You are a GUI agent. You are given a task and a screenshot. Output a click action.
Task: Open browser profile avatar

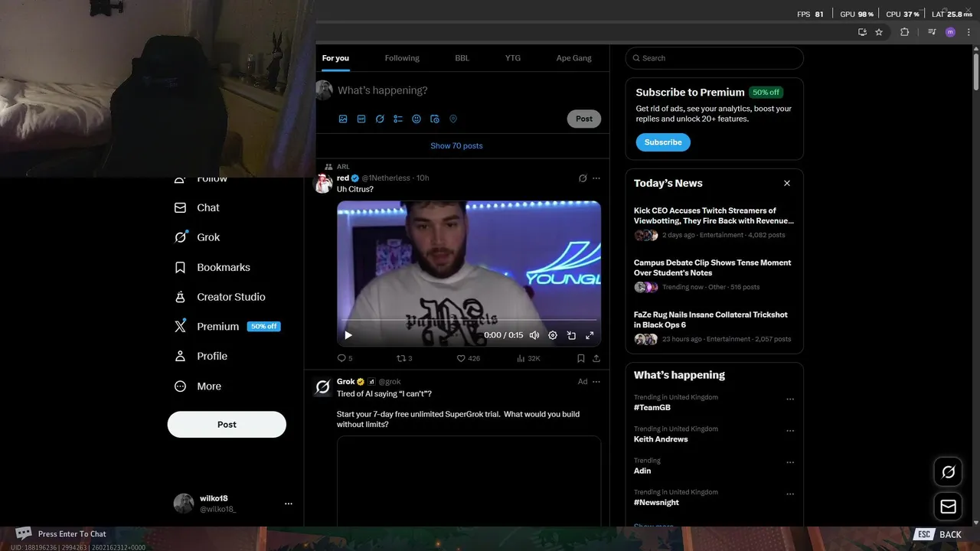tap(950, 32)
